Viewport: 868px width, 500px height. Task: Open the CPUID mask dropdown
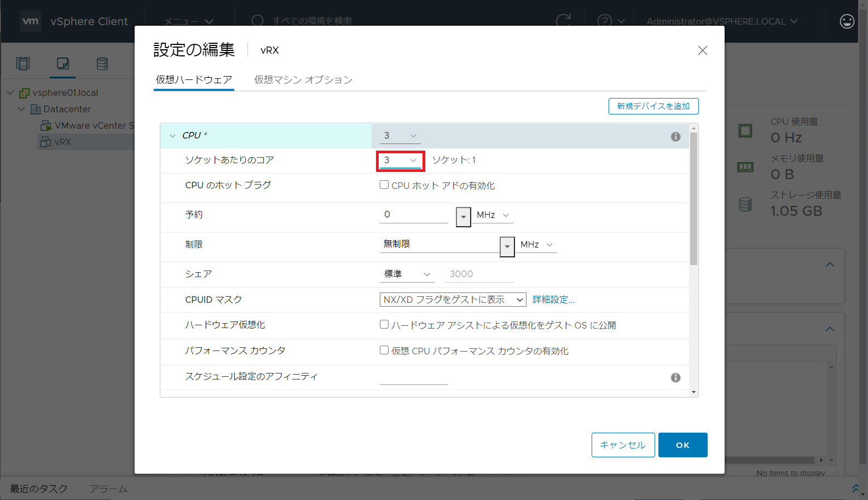coord(453,300)
